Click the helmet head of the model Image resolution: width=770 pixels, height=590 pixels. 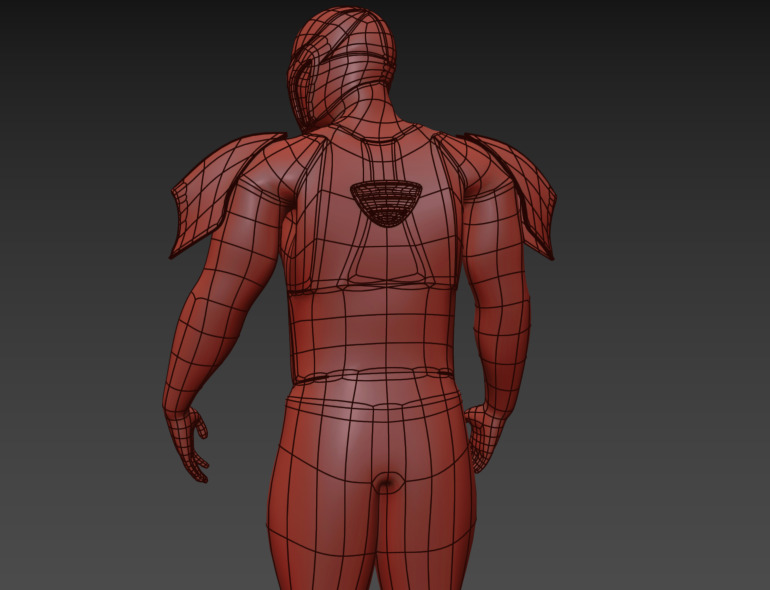(342, 68)
